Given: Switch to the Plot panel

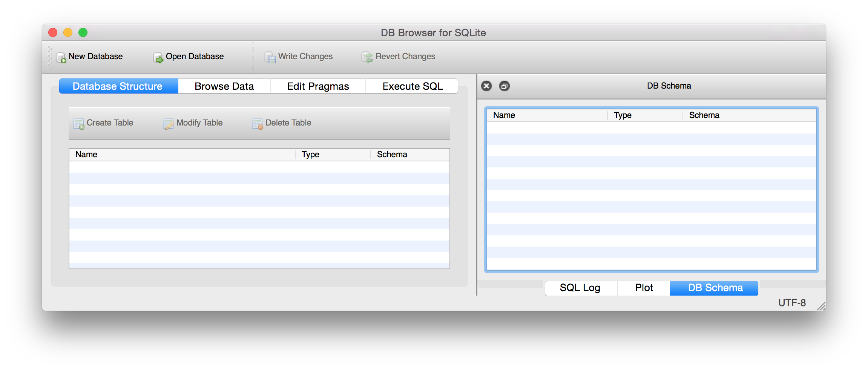Looking at the screenshot, I should (643, 288).
